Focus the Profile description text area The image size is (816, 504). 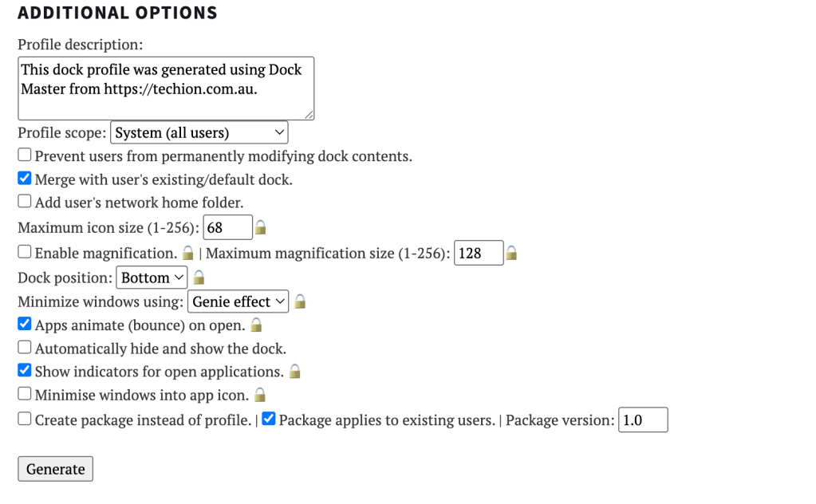tap(166, 88)
